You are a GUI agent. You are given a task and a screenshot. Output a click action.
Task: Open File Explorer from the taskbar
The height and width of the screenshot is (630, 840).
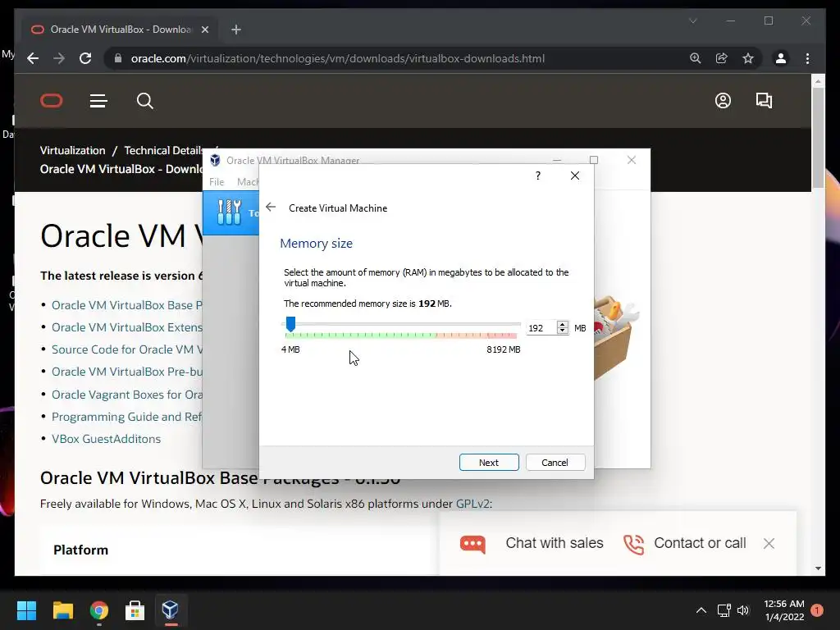tap(62, 610)
